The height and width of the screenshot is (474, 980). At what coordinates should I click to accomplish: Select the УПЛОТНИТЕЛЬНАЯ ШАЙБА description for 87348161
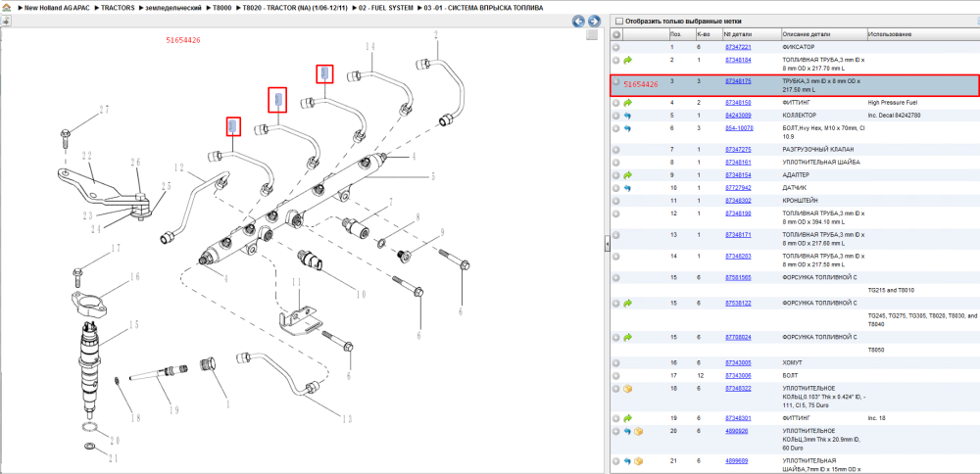pyautogui.click(x=820, y=163)
